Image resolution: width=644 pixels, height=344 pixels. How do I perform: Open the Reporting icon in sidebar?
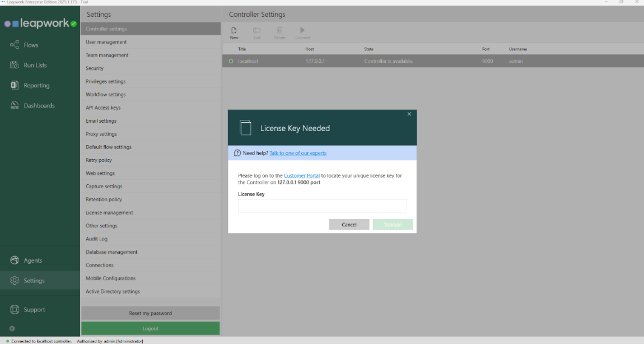click(15, 85)
